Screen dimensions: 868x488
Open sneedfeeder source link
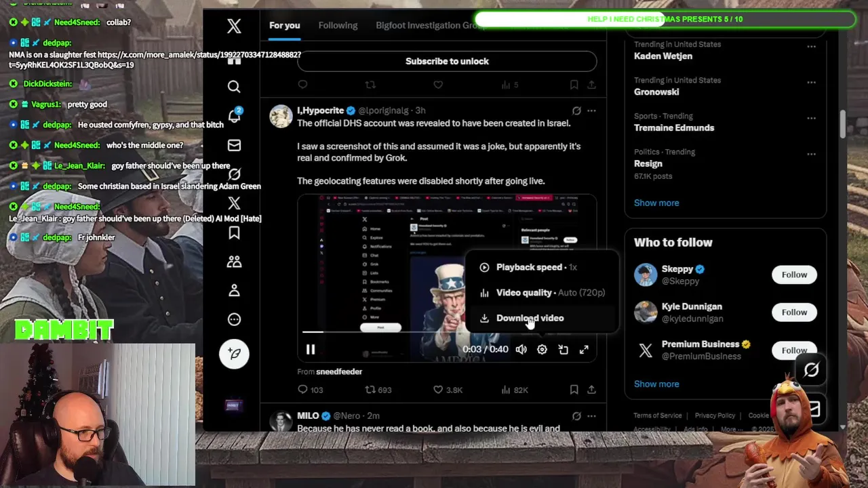point(339,371)
